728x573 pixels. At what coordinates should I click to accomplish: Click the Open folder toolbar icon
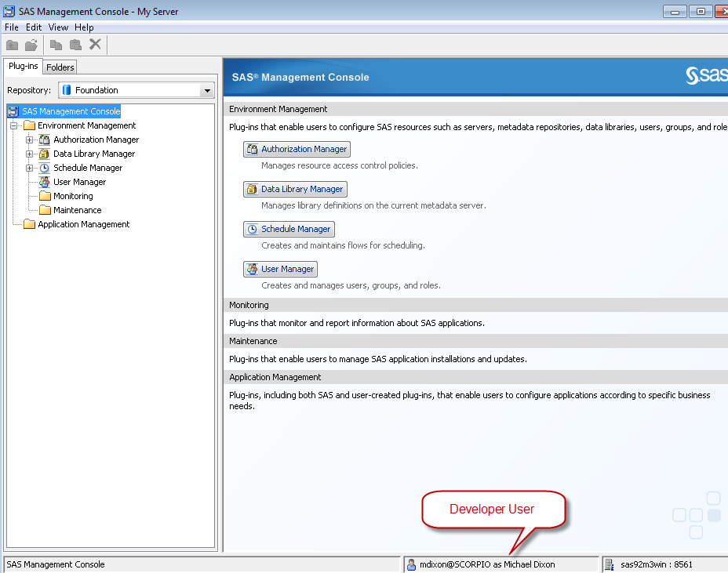coord(31,45)
